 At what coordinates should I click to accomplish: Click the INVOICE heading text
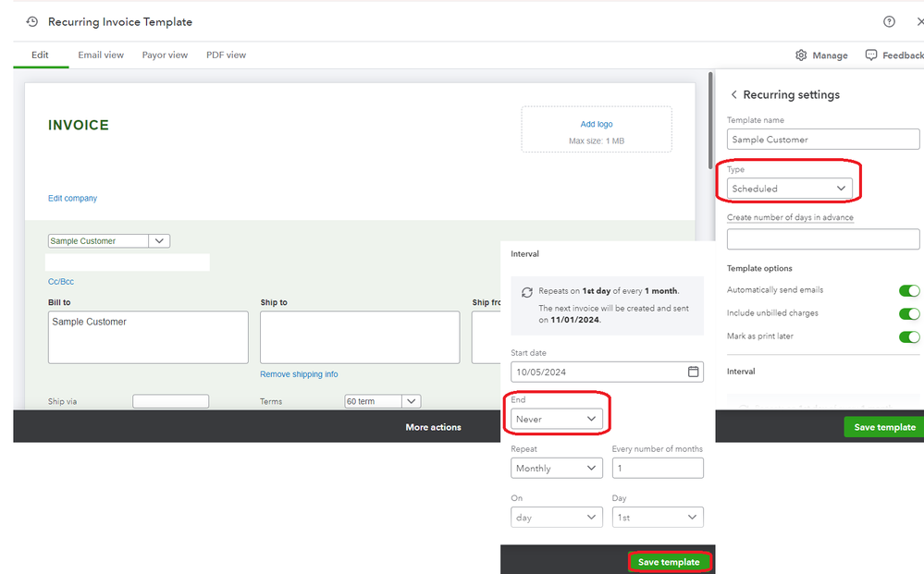point(79,125)
